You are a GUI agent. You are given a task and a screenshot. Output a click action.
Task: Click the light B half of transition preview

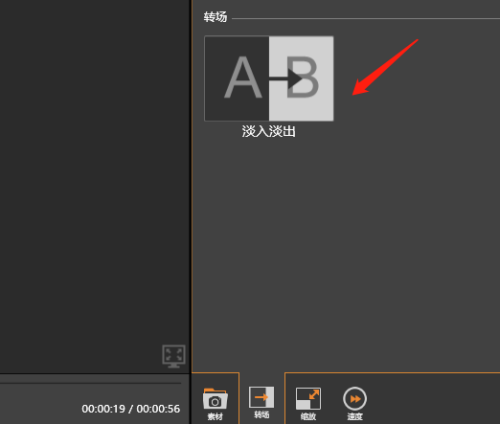tap(301, 78)
